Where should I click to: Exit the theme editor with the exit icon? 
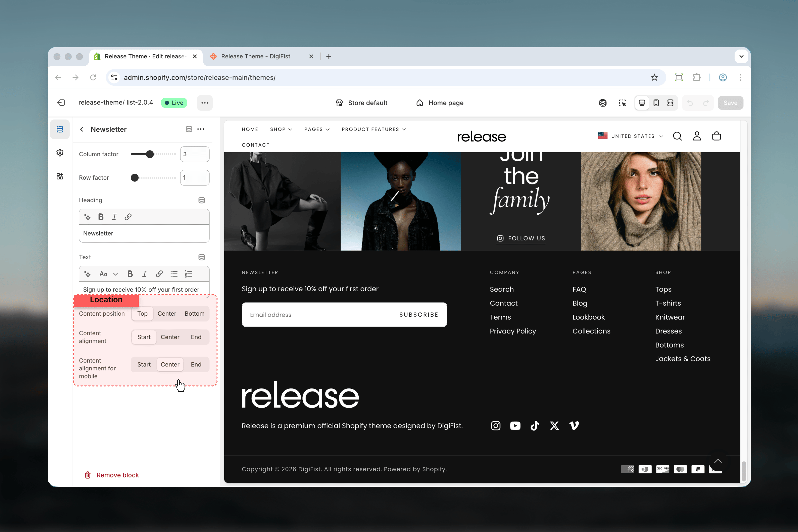[61, 103]
